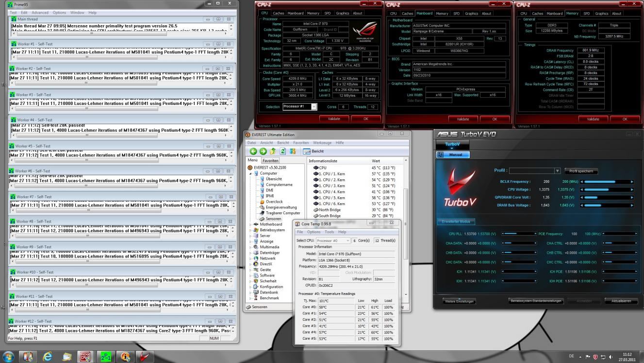Click OK in the Memory CPU-Z window
The width and height of the screenshot is (644, 363).
(x=625, y=119)
